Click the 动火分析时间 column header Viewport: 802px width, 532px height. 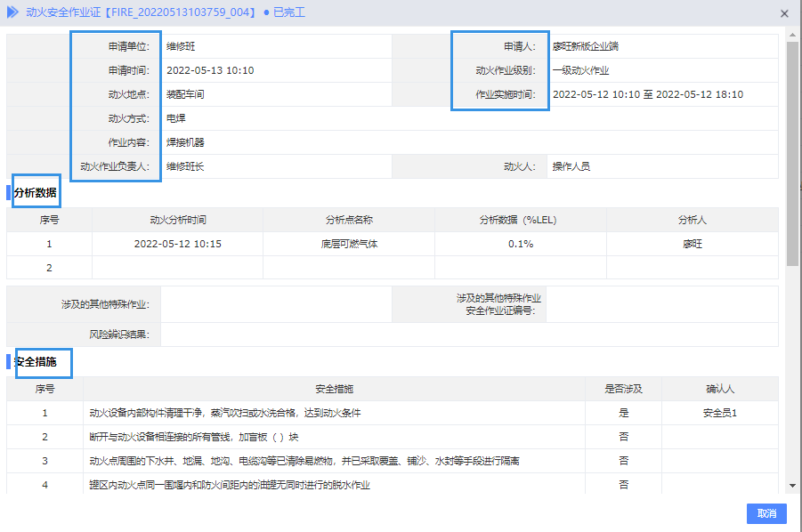[x=177, y=221]
